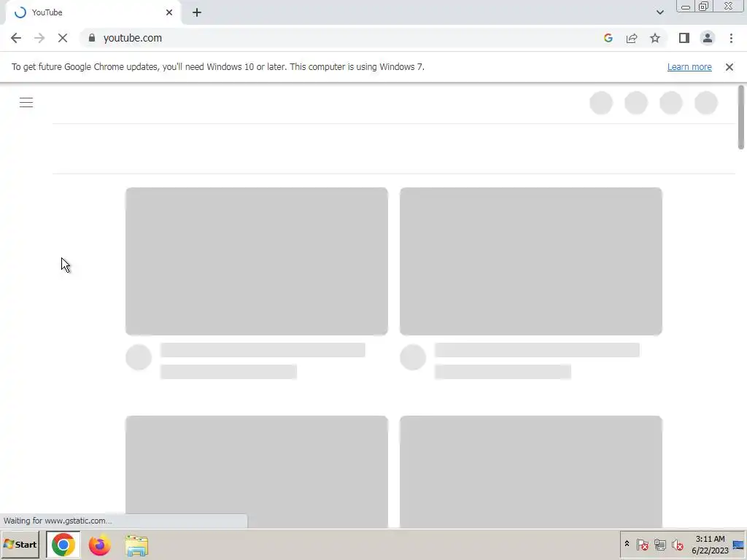Bookmark this tab with the star

pyautogui.click(x=655, y=38)
